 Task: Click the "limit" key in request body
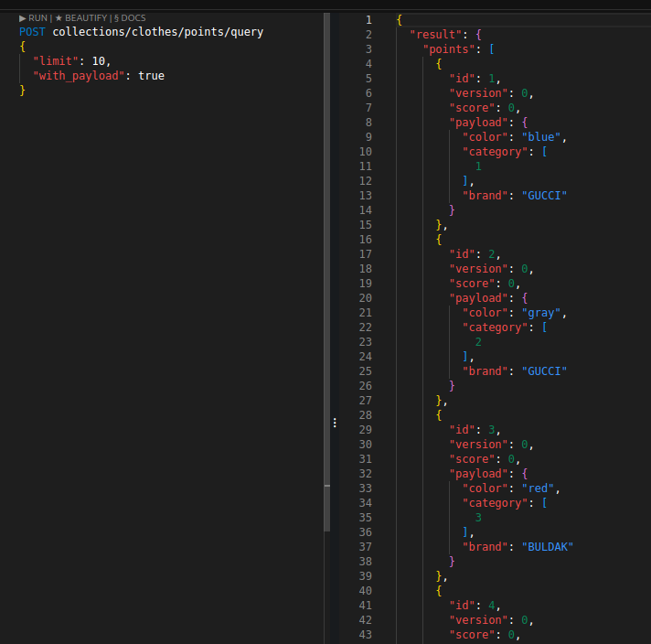[59, 61]
